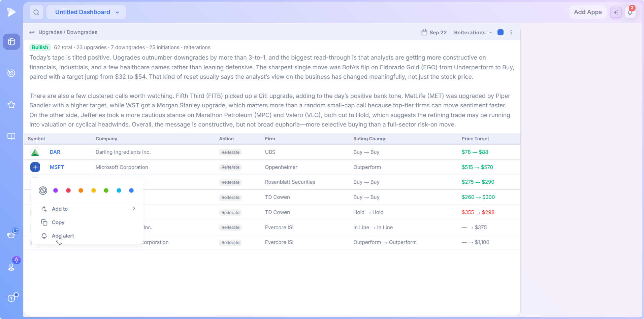This screenshot has height=319, width=644.
Task: Click the DAR company logo
Action: [x=35, y=152]
